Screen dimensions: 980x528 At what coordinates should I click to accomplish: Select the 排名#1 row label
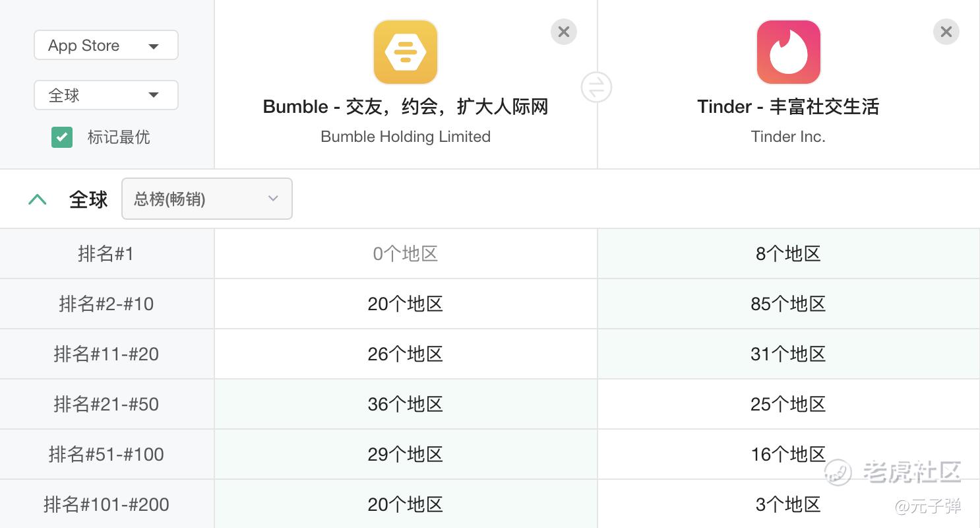106,253
